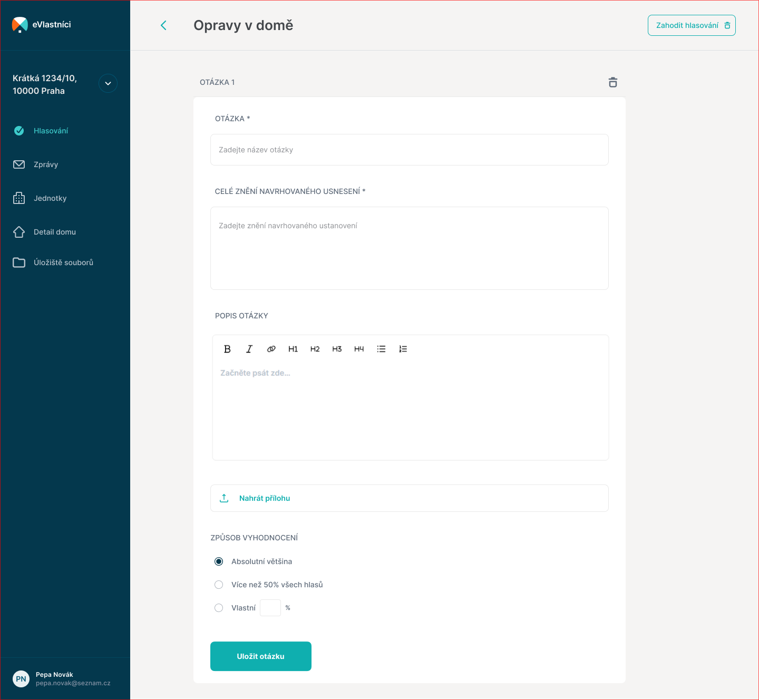
Task: Select Absolutní většina radio option
Action: click(x=219, y=561)
